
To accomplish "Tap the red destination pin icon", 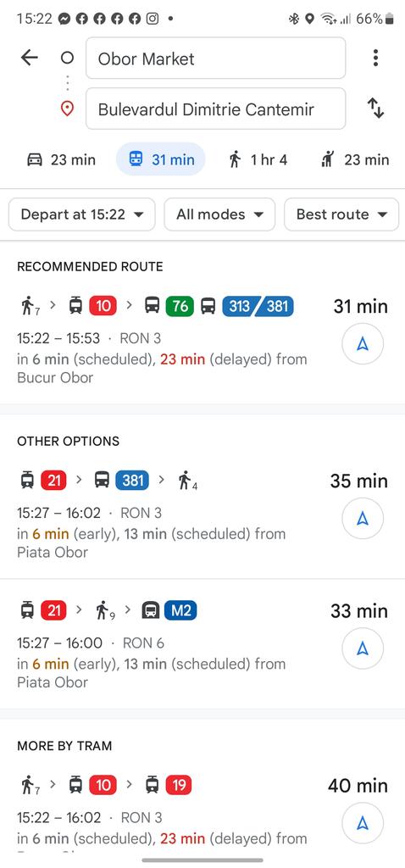I will tap(67, 108).
